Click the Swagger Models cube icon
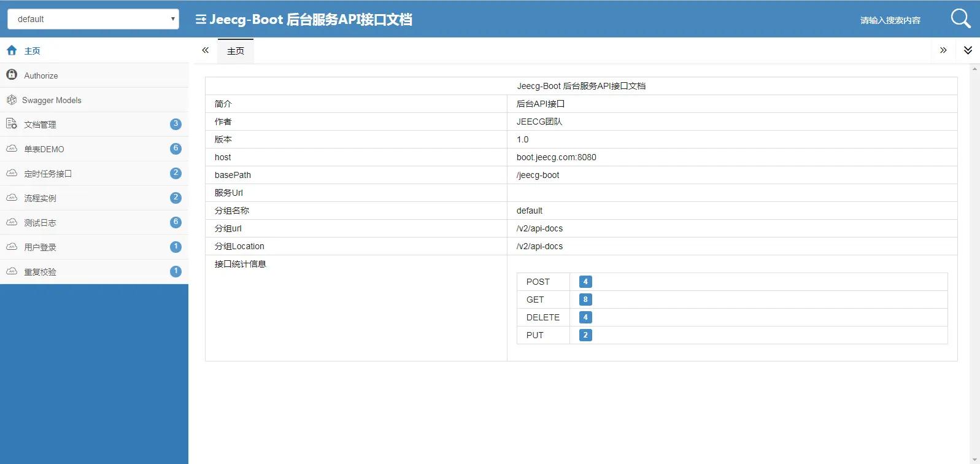 click(x=12, y=99)
